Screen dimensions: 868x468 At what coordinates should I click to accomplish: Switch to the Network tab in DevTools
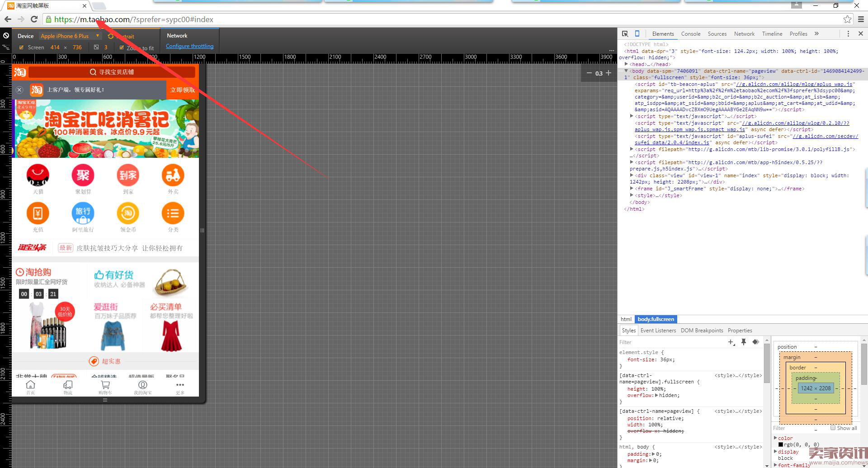[744, 34]
